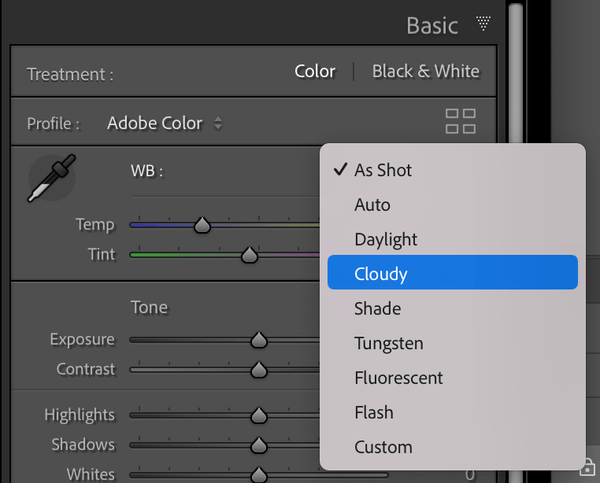
Task: Click the Tint slider handle
Action: (x=249, y=255)
